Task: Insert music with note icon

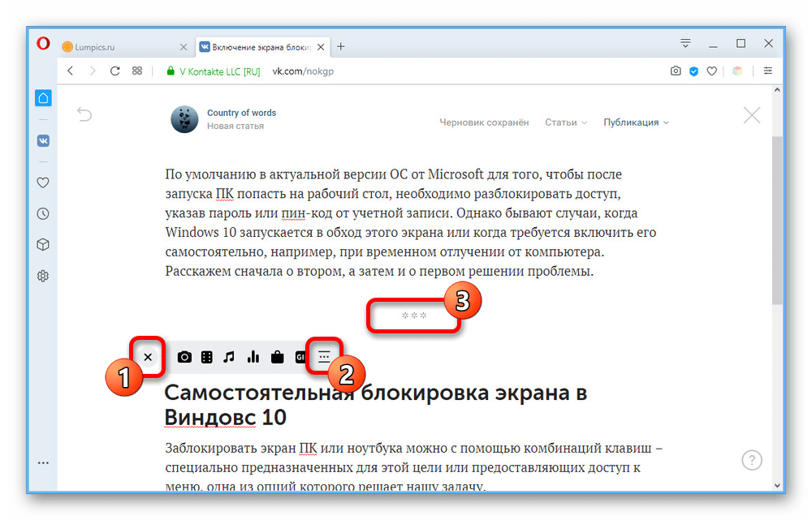Action: [229, 357]
